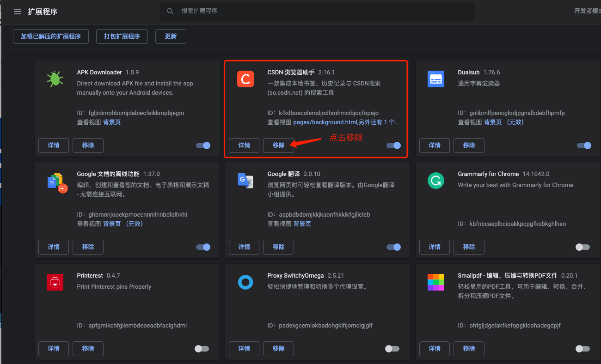Remove Grammarly for Chrome
Screen dimensions: 601x364
tap(469, 247)
